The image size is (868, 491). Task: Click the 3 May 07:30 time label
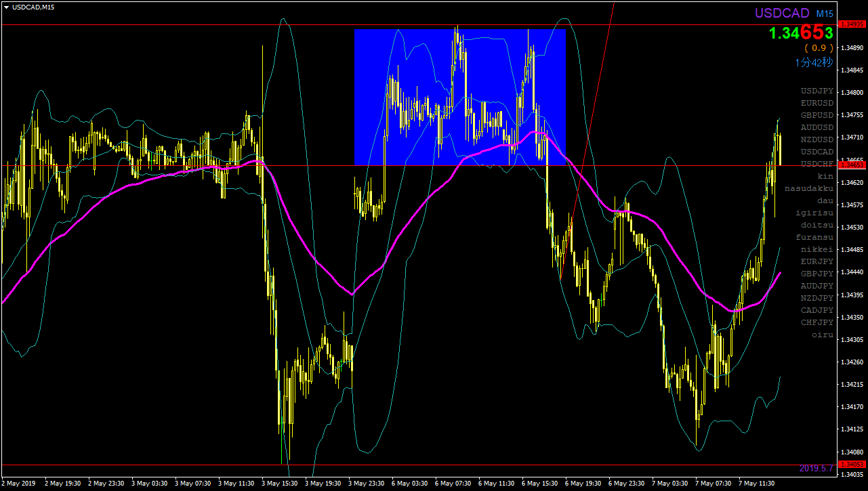click(x=193, y=484)
